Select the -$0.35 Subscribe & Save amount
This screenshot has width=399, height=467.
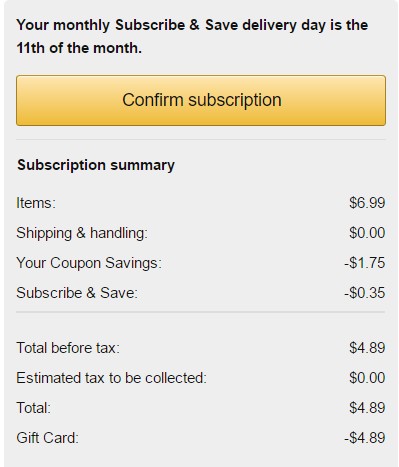coord(365,293)
